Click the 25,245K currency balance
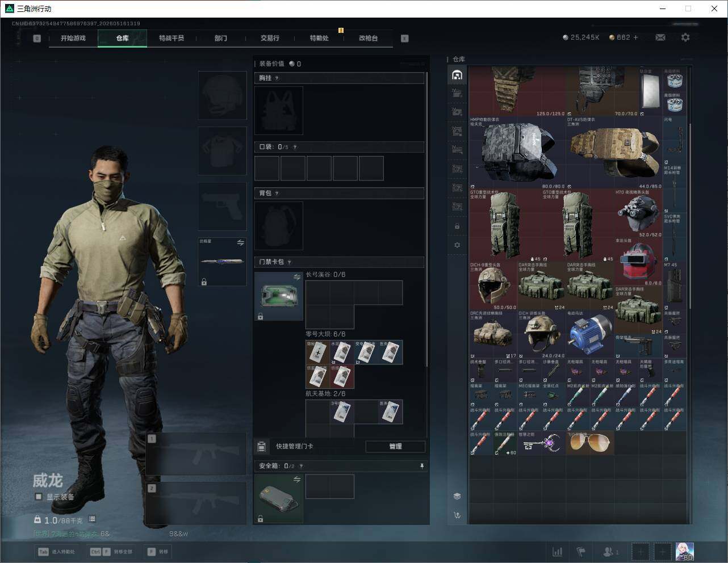The height and width of the screenshot is (563, 728). [581, 37]
